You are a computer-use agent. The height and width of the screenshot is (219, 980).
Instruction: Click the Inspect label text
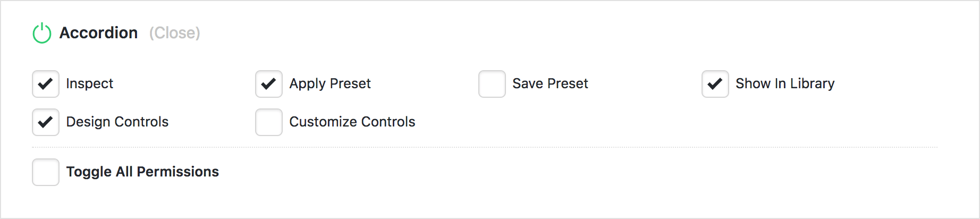click(x=89, y=83)
